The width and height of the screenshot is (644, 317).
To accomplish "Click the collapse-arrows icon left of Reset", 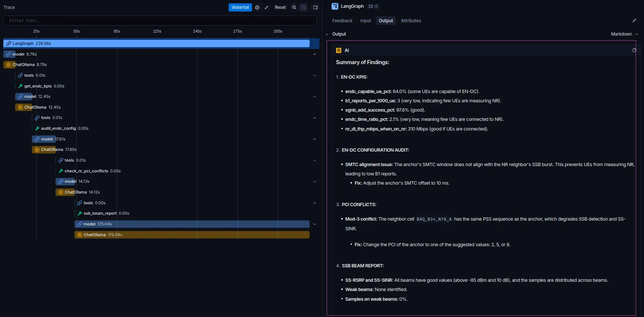I will coord(266,7).
